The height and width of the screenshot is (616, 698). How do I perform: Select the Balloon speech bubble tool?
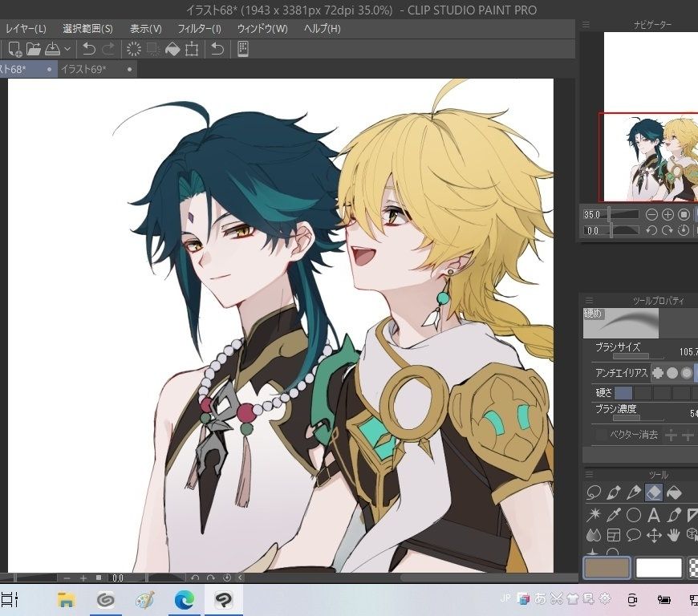pos(634,536)
